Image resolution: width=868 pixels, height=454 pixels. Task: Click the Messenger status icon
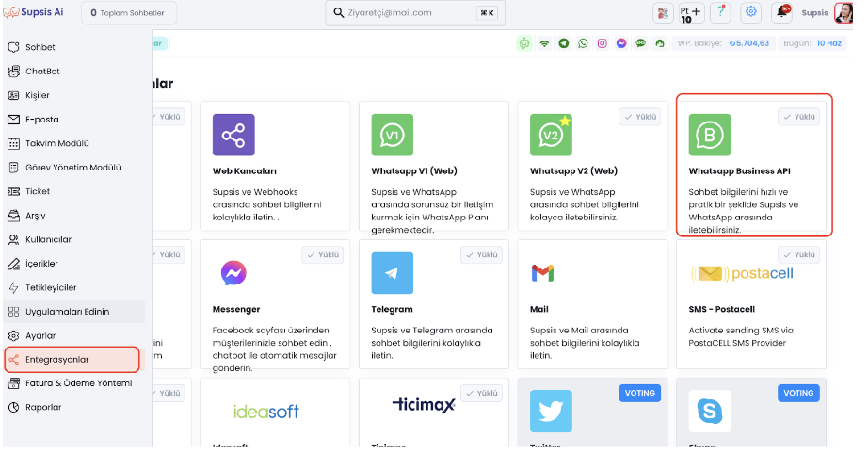pyautogui.click(x=621, y=43)
